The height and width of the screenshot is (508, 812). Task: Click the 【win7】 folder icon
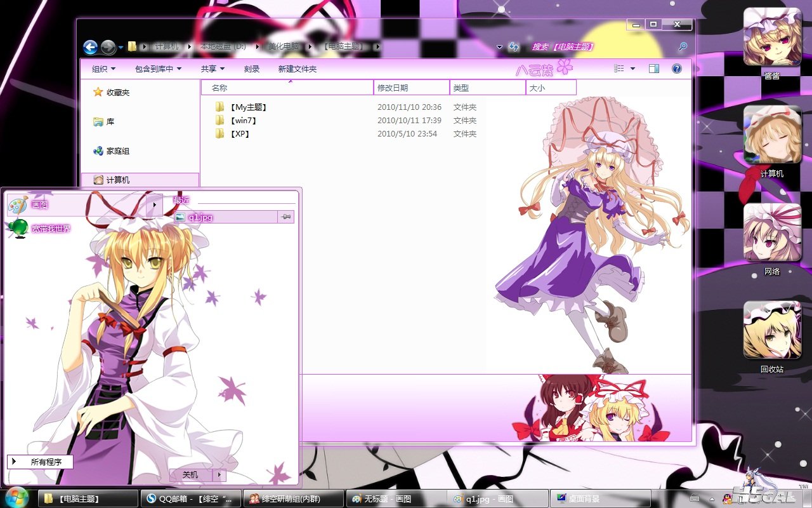219,121
